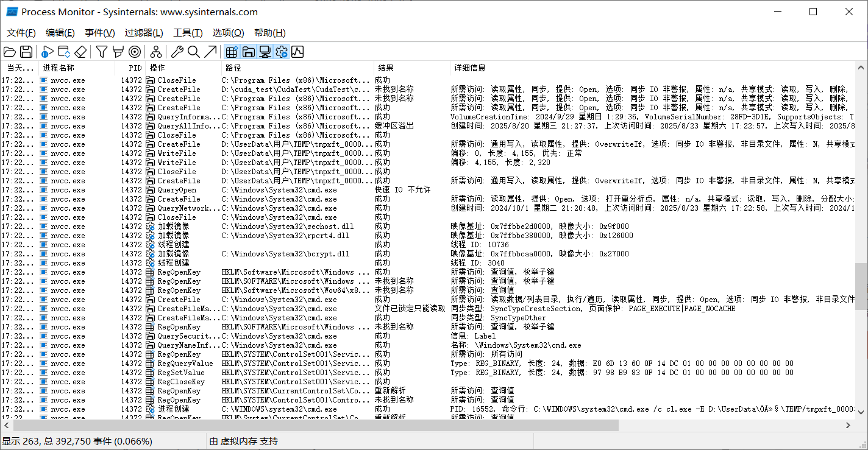The width and height of the screenshot is (868, 450).
Task: Sort by the 操作 column header
Action: tap(183, 68)
